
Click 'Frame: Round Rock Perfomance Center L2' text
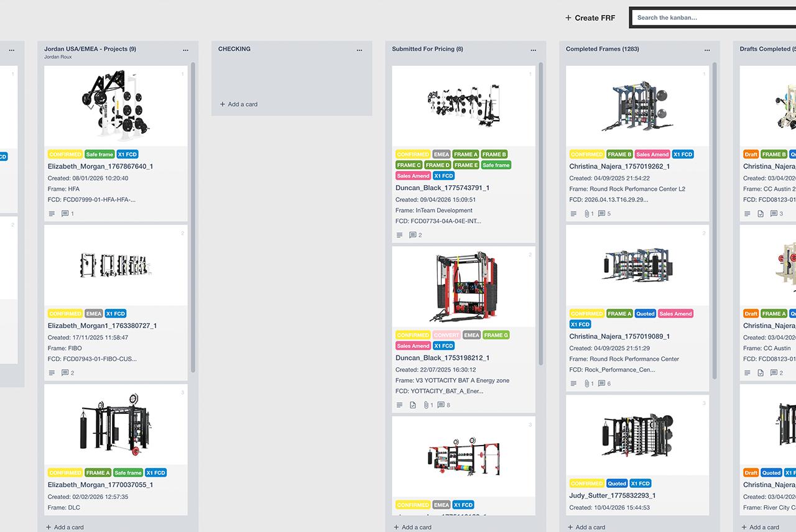[627, 189]
